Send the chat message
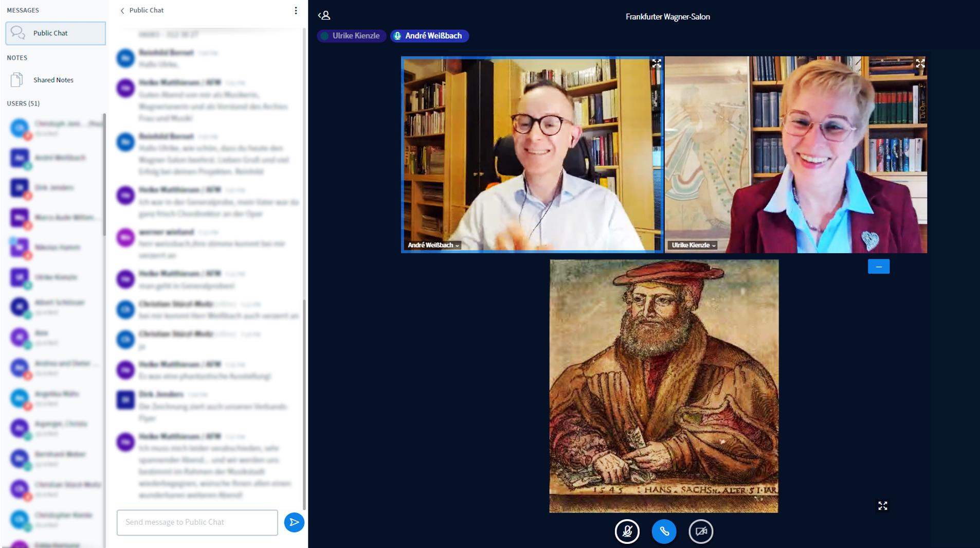The image size is (980, 548). [x=294, y=522]
